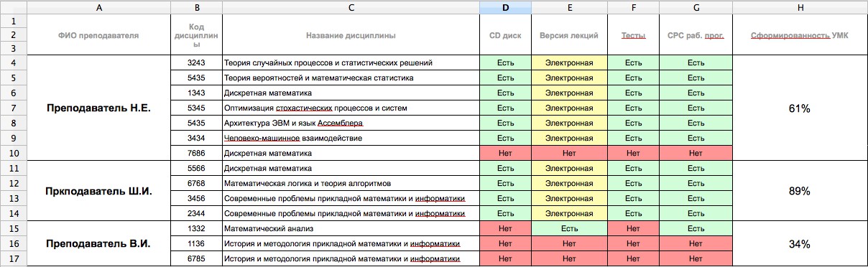
Task: Select the cell 'Преподаватель Н.Е.'
Action: pyautogui.click(x=98, y=108)
